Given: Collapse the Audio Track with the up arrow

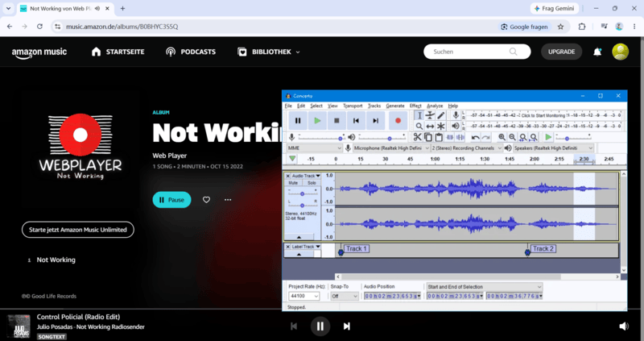Looking at the screenshot, I should click(299, 237).
